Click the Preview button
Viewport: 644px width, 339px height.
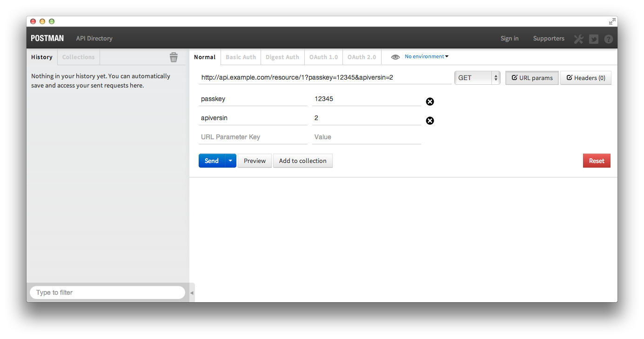(255, 161)
